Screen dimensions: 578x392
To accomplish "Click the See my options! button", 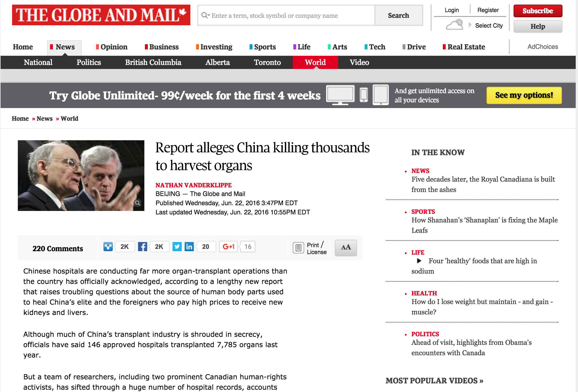I will 524,95.
